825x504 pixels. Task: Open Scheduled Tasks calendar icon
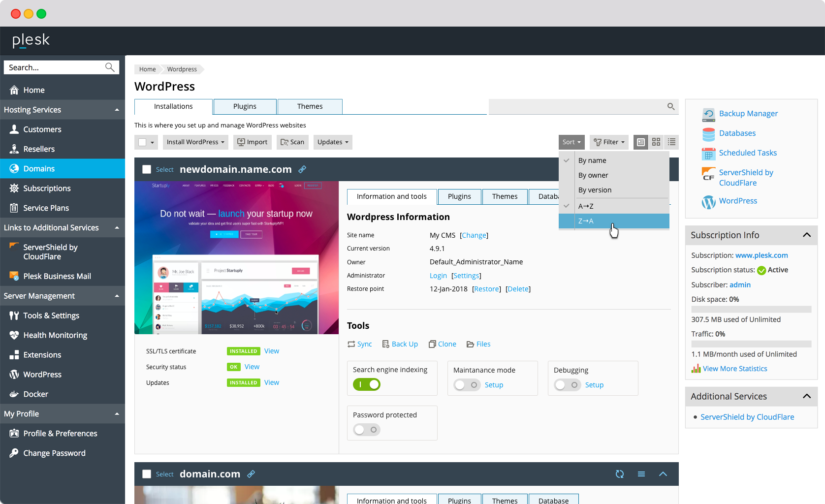709,154
